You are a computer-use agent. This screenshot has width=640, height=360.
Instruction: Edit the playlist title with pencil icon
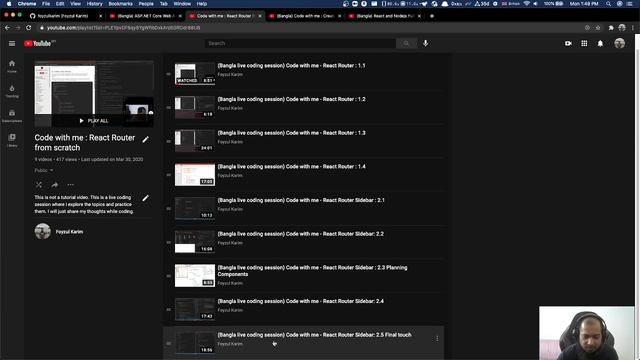coord(145,140)
